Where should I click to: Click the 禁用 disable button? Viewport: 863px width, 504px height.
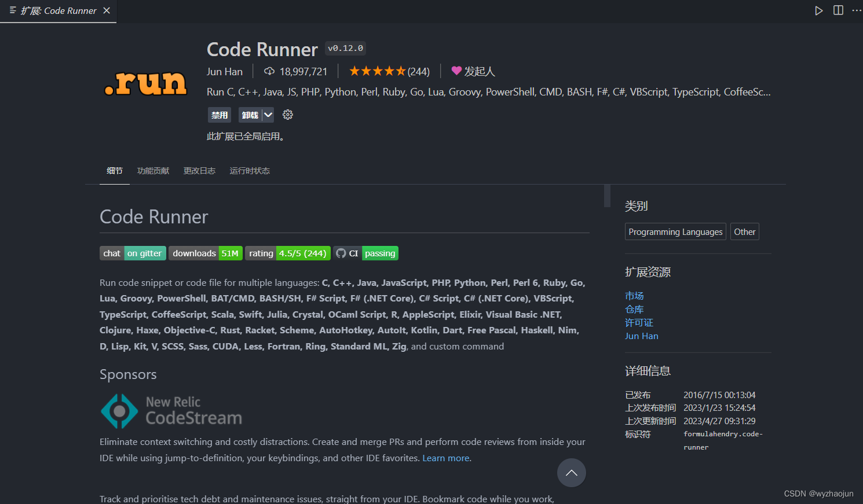pos(220,115)
